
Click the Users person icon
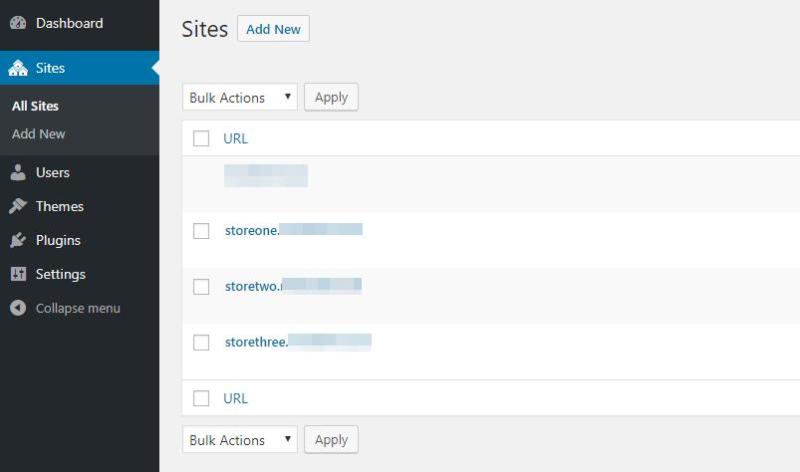pyautogui.click(x=17, y=173)
